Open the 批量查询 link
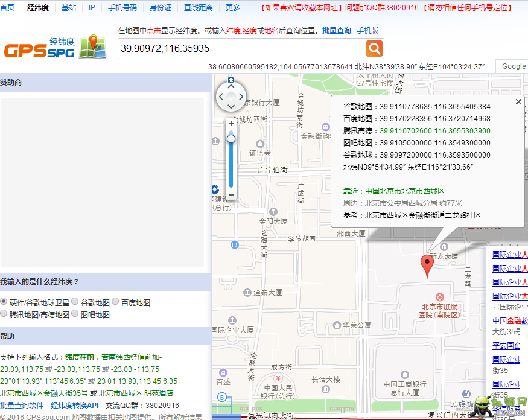The width and height of the screenshot is (528, 420). click(x=336, y=31)
